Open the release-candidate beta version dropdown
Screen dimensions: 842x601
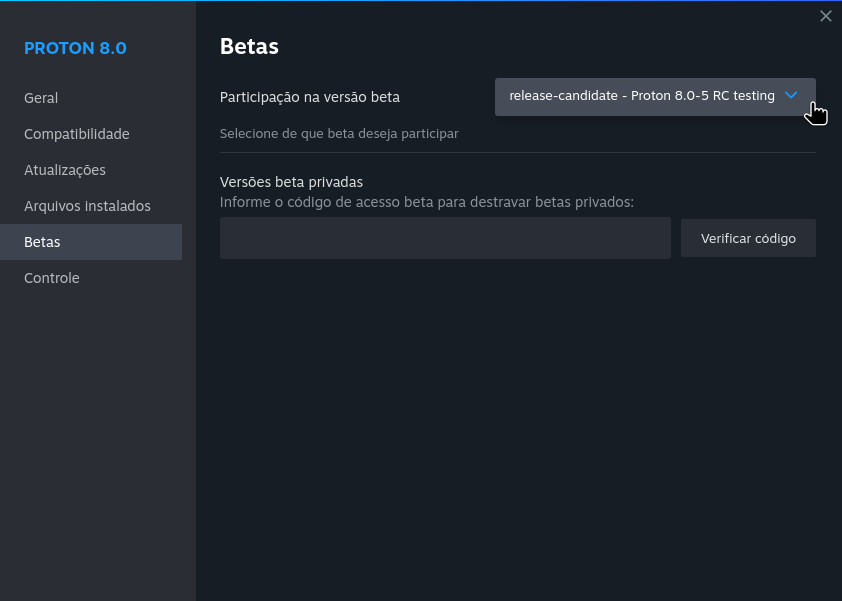[655, 97]
